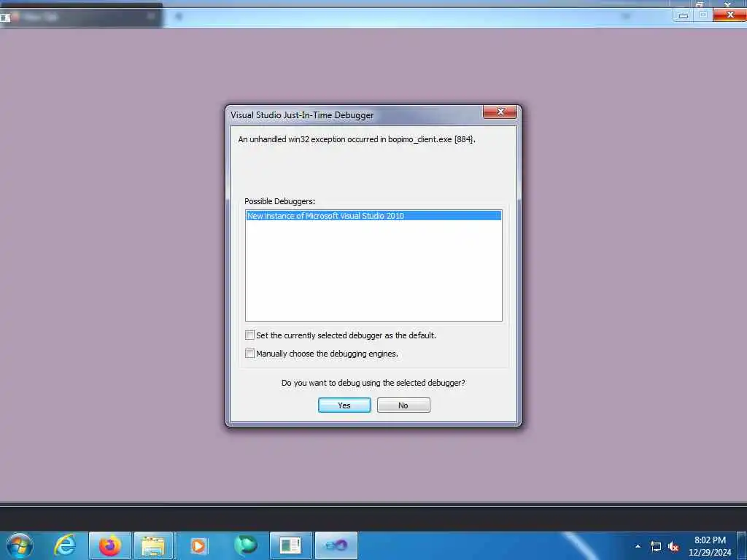Open Windows Media Player taskbar icon
747x560 pixels.
click(198, 545)
